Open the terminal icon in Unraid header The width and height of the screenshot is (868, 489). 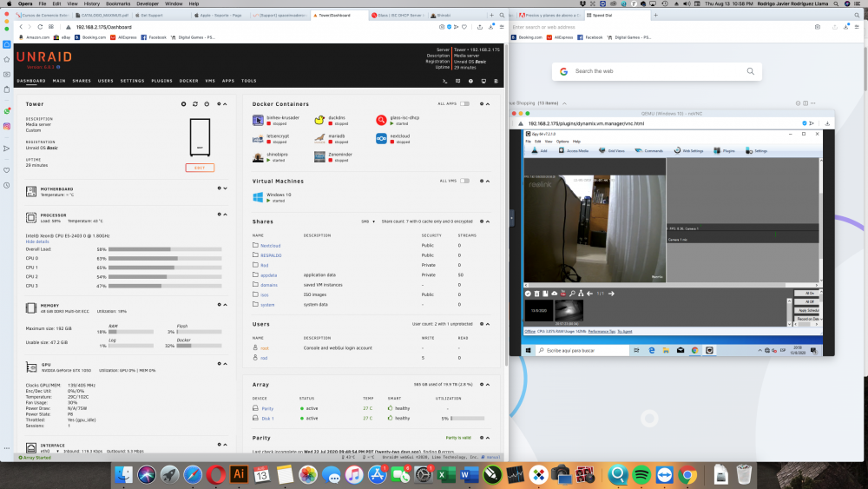[444, 81]
